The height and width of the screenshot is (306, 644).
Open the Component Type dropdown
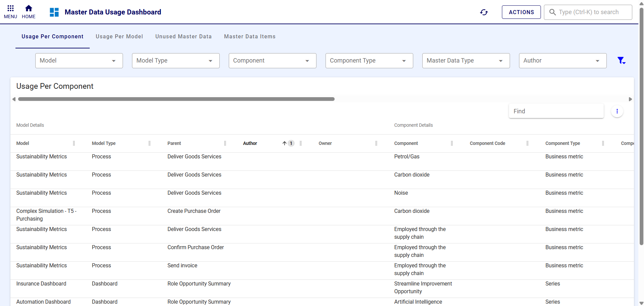369,61
